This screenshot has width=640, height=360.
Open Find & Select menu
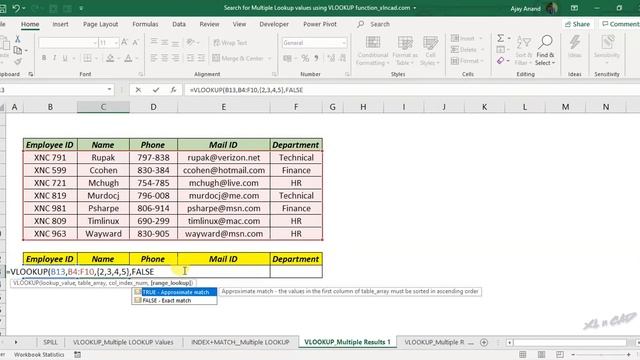point(545,51)
